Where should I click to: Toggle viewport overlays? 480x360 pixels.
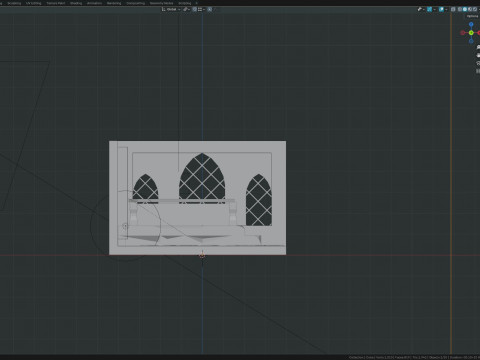(441, 9)
